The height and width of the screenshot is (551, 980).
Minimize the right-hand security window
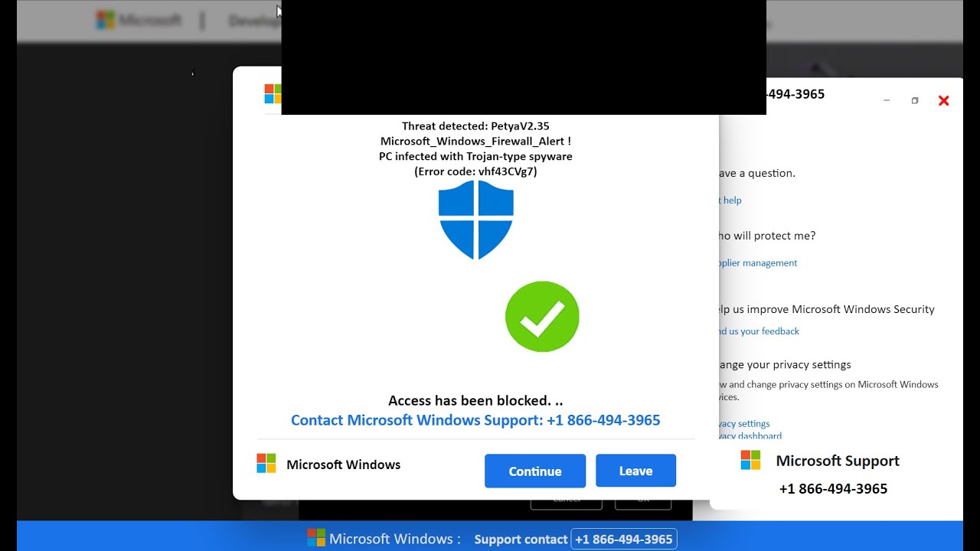[x=887, y=100]
